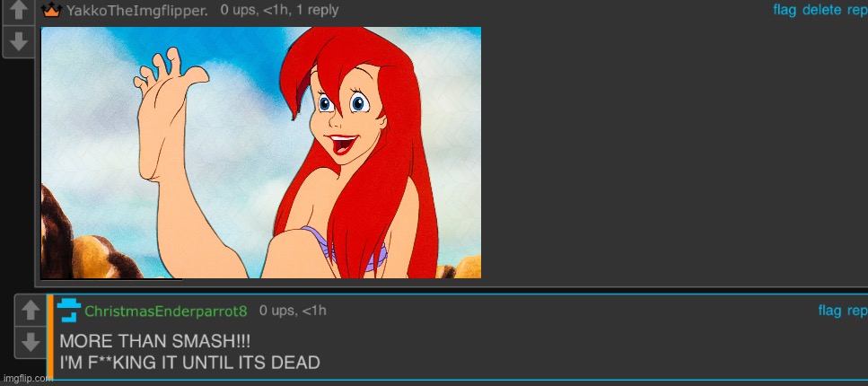
Task: Flag ChristmasEnderparrot8's reply
Action: tap(829, 311)
